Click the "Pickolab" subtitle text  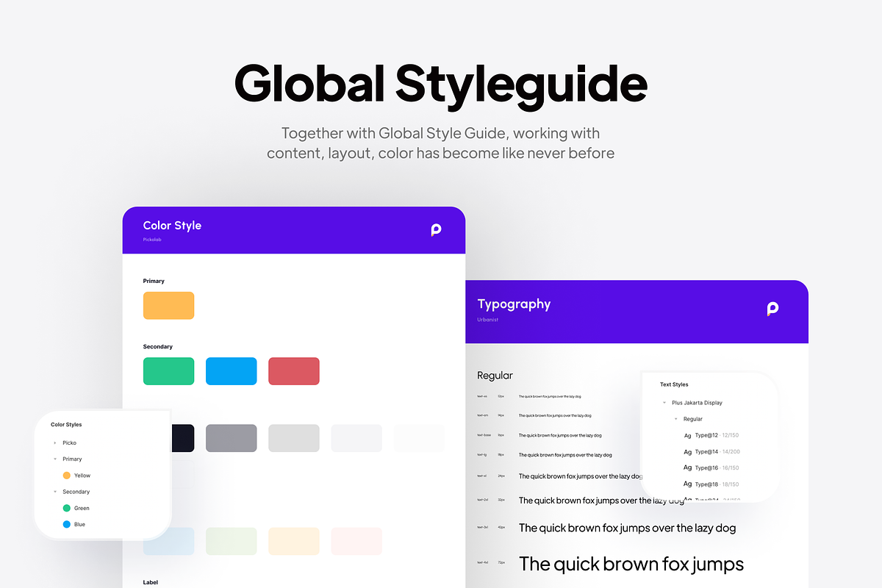(152, 240)
